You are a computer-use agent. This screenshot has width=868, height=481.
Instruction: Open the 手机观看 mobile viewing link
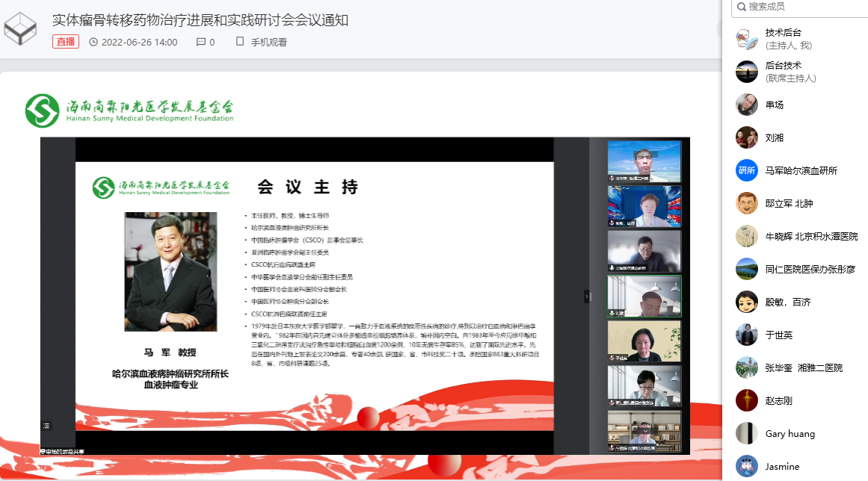coord(268,43)
